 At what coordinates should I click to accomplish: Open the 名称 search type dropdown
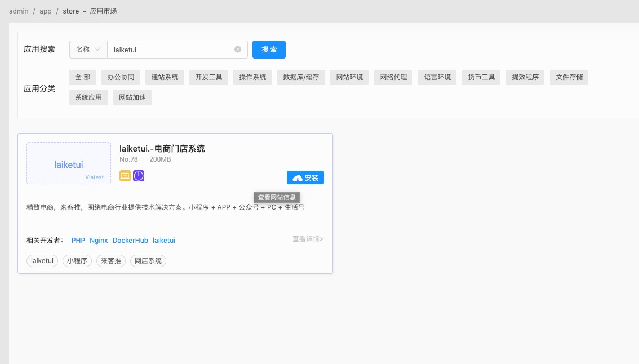pyautogui.click(x=88, y=50)
